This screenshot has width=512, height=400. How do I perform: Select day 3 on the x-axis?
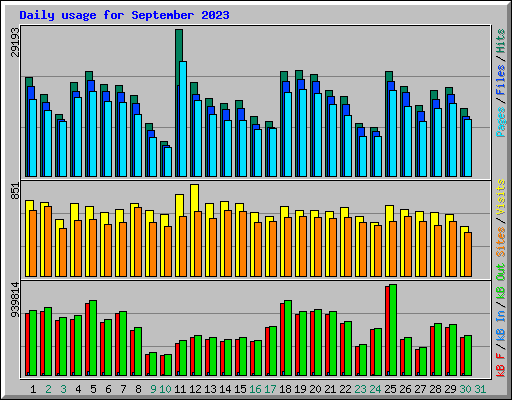pyautogui.click(x=63, y=389)
